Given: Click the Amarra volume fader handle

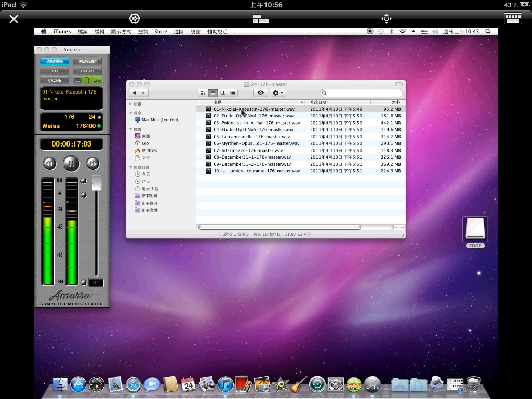Looking at the screenshot, I should 97,183.
